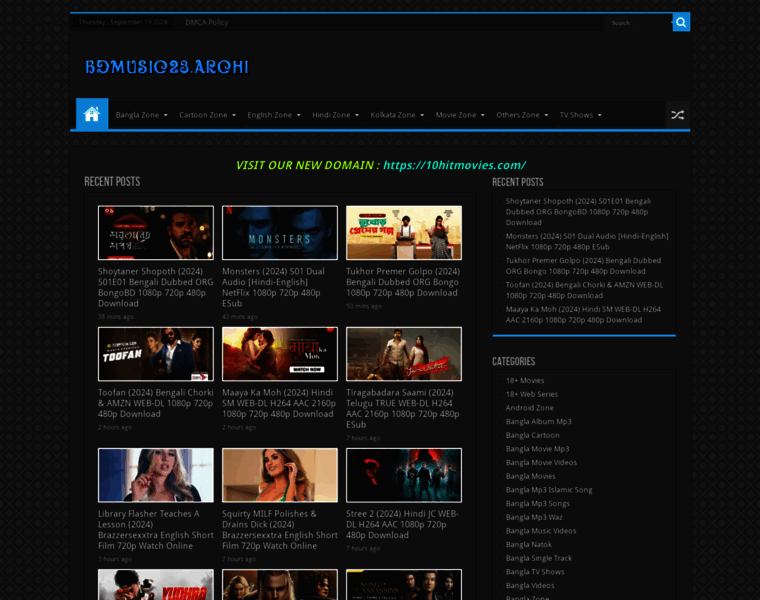Image resolution: width=760 pixels, height=600 pixels.
Task: Open Tukhor Premer Golpo grid post title
Action: tap(403, 282)
